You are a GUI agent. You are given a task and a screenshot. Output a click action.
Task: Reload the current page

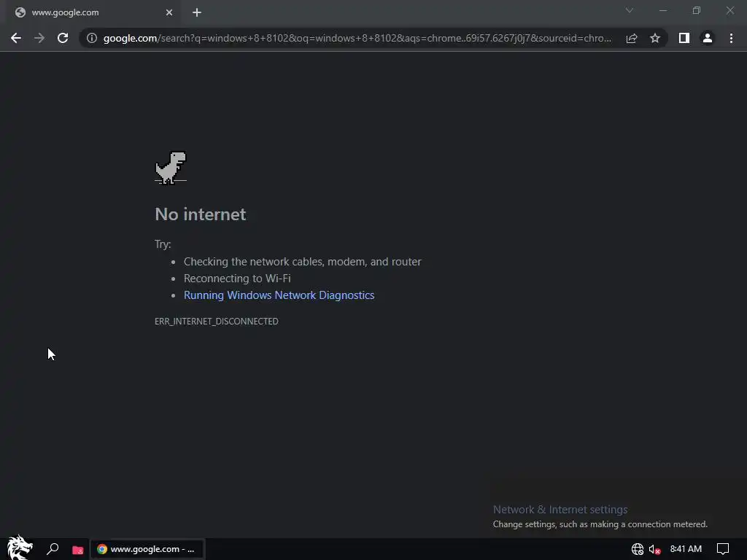tap(63, 38)
